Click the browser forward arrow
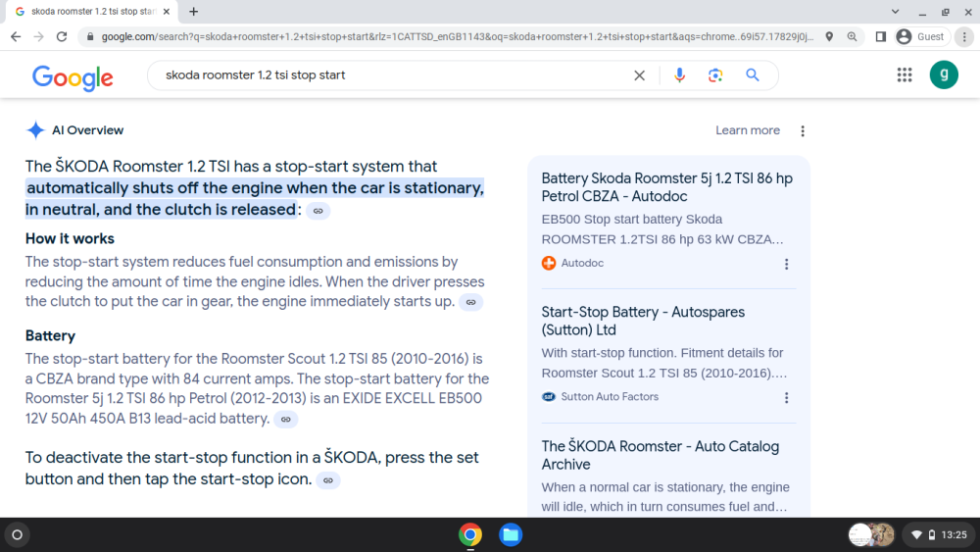980x552 pixels. click(x=39, y=37)
